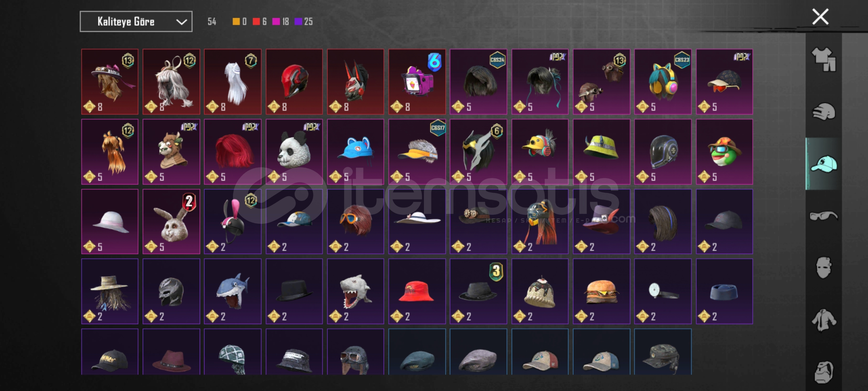Open the face mask category icon

point(824,268)
